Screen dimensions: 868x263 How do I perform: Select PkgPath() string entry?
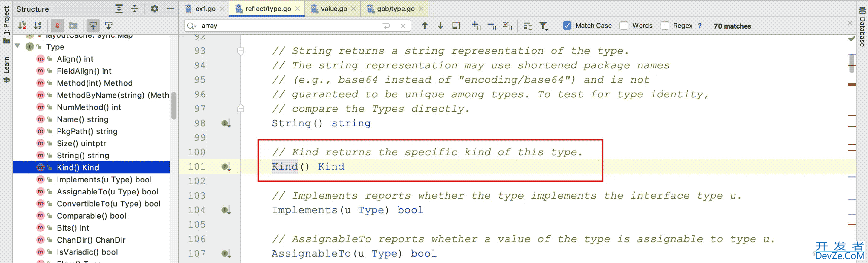pyautogui.click(x=87, y=131)
